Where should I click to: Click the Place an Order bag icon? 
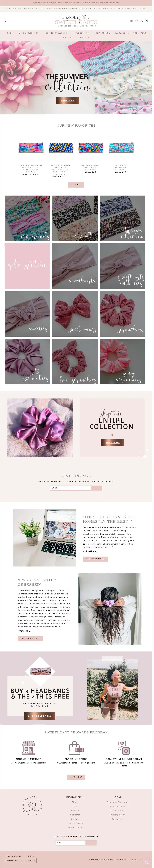[x=76, y=748]
